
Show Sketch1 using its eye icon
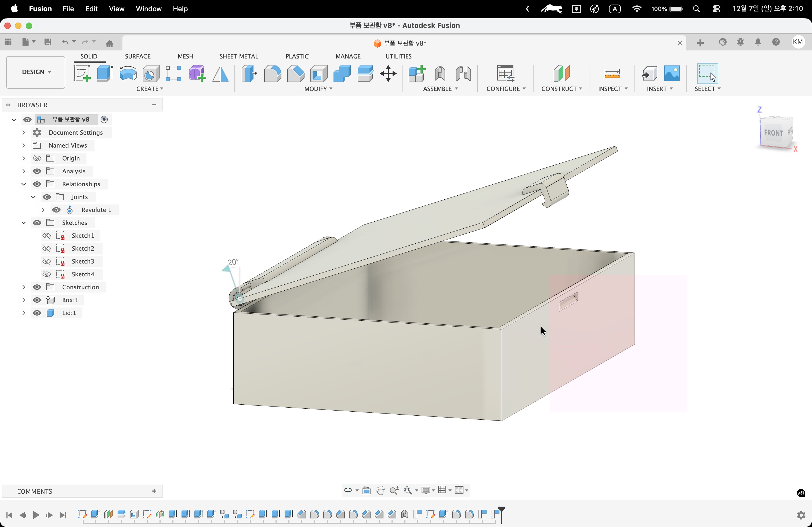(x=46, y=236)
